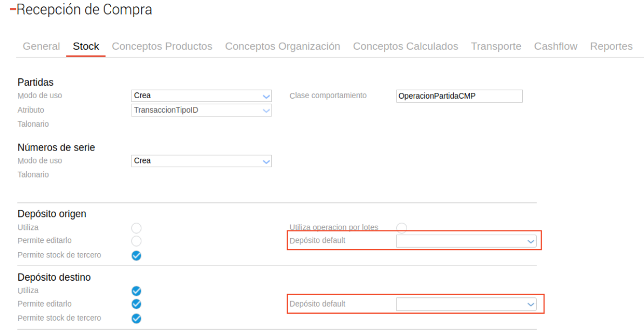Open the Transporte tab
This screenshot has height=333, width=644.
click(x=496, y=46)
